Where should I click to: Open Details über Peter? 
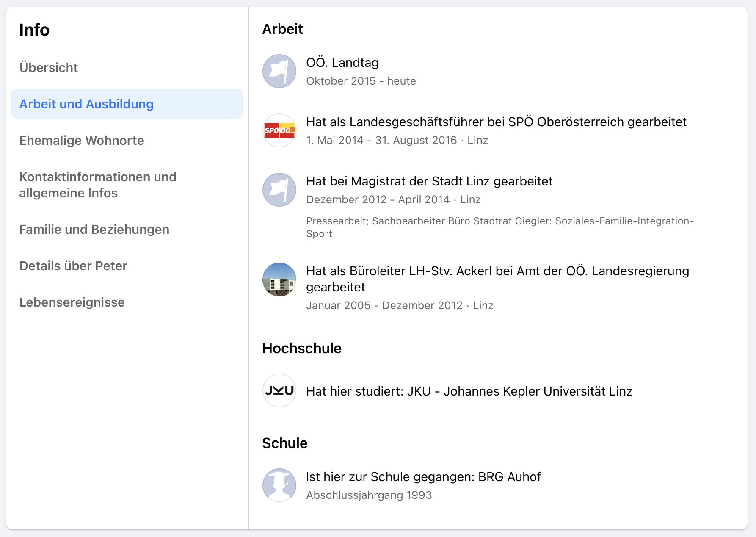click(127, 266)
